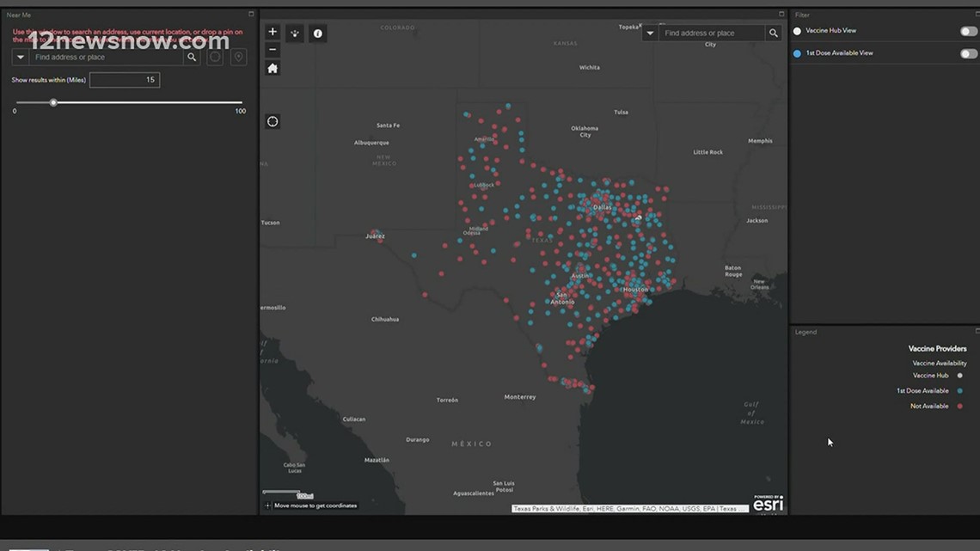This screenshot has height=551, width=980.
Task: Run the Near Me address search magnifier
Action: pos(192,57)
